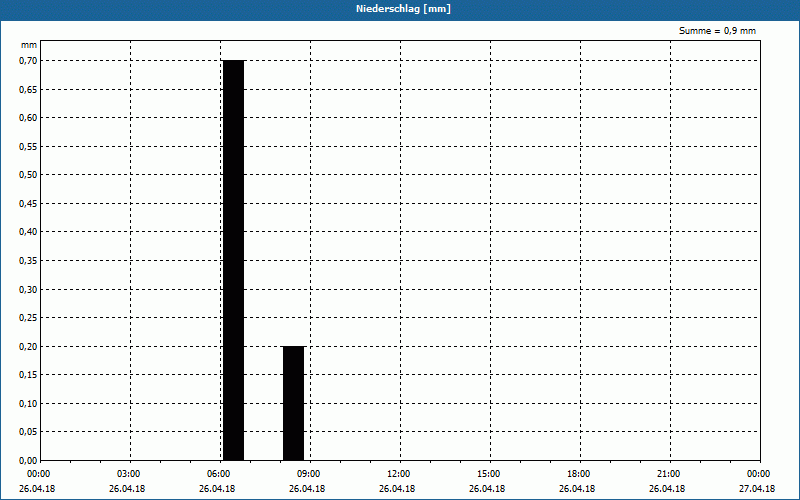Click the 03:00 time axis label
The width and height of the screenshot is (800, 500).
pos(130,474)
